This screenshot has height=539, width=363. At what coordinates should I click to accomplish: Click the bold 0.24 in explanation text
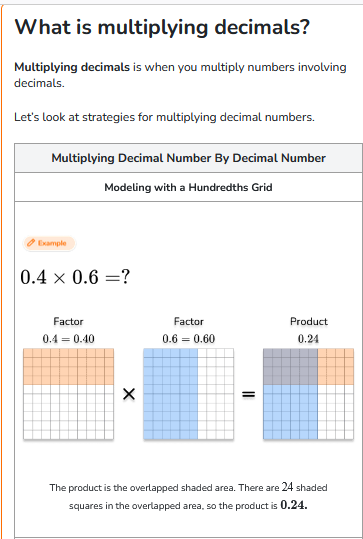(294, 505)
